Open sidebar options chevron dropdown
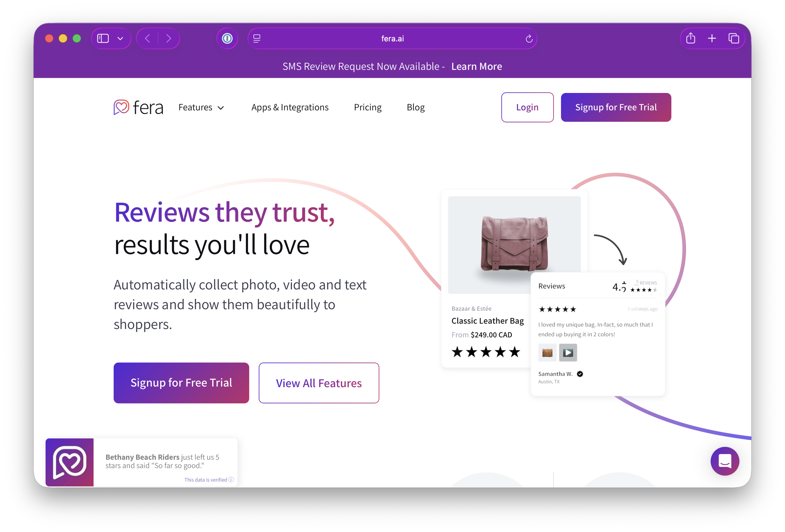Screen dimensions: 785x532 [120, 39]
